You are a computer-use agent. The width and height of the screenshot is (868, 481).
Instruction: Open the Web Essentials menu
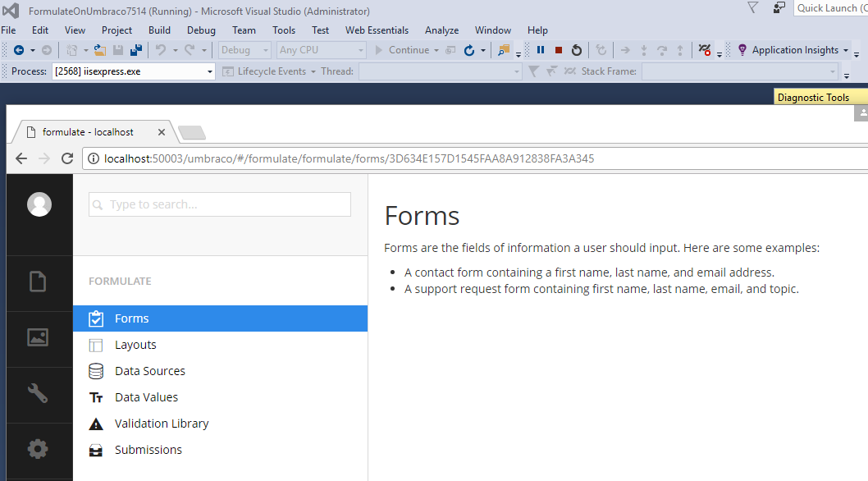(x=377, y=30)
